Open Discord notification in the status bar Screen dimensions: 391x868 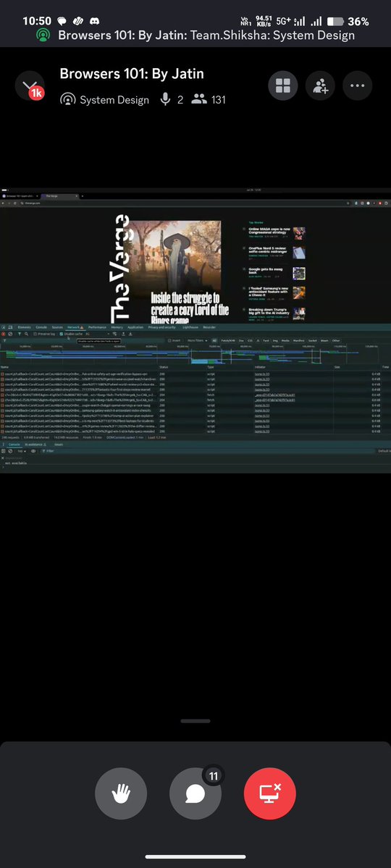[x=95, y=21]
